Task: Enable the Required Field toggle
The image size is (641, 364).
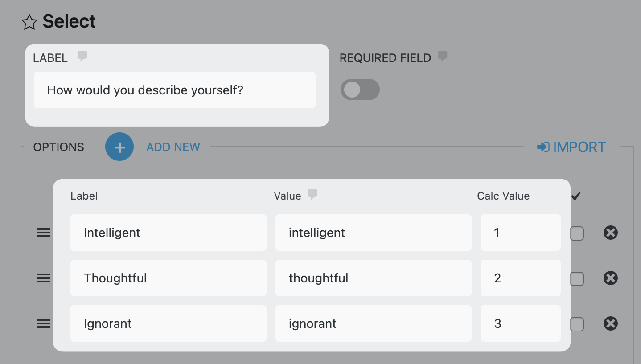Action: (x=360, y=90)
